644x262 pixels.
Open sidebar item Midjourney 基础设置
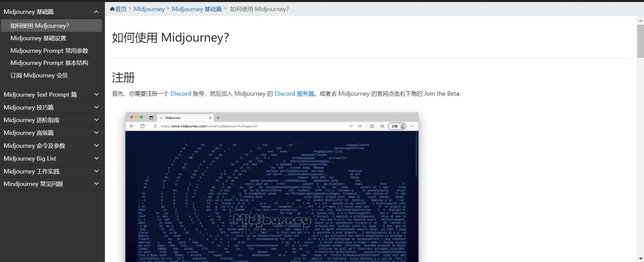38,38
